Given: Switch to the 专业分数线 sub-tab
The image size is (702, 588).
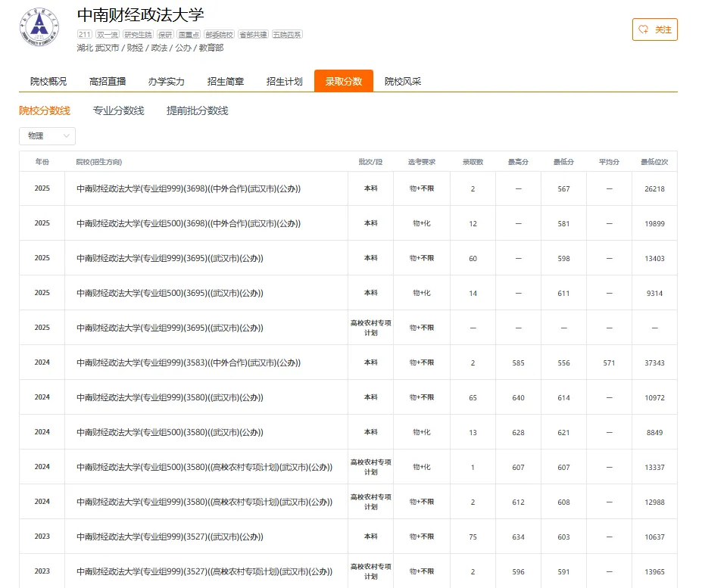Looking at the screenshot, I should [118, 110].
